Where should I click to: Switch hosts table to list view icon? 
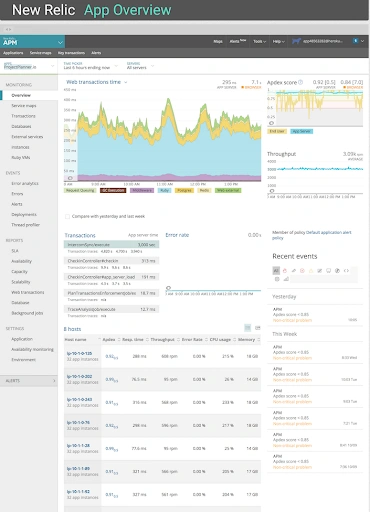point(248,328)
